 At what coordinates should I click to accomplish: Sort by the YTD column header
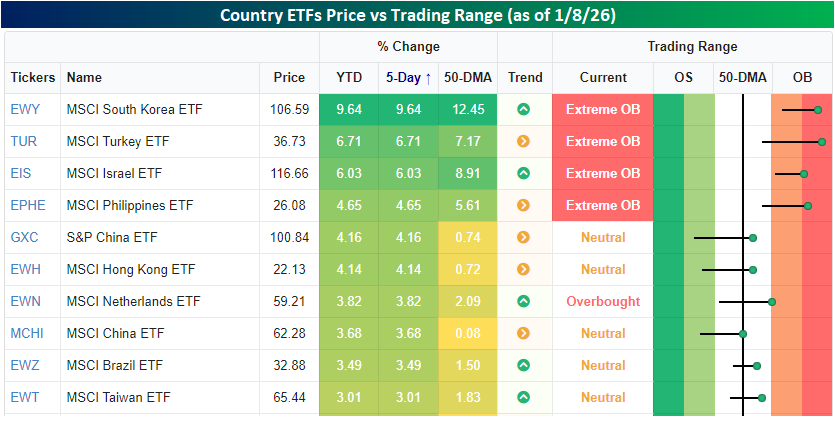[348, 77]
